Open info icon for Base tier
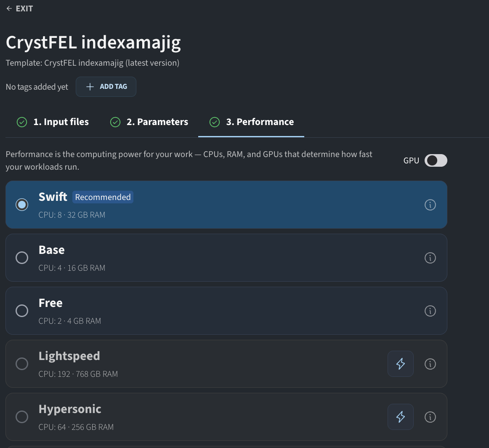Image resolution: width=489 pixels, height=448 pixels. point(430,258)
